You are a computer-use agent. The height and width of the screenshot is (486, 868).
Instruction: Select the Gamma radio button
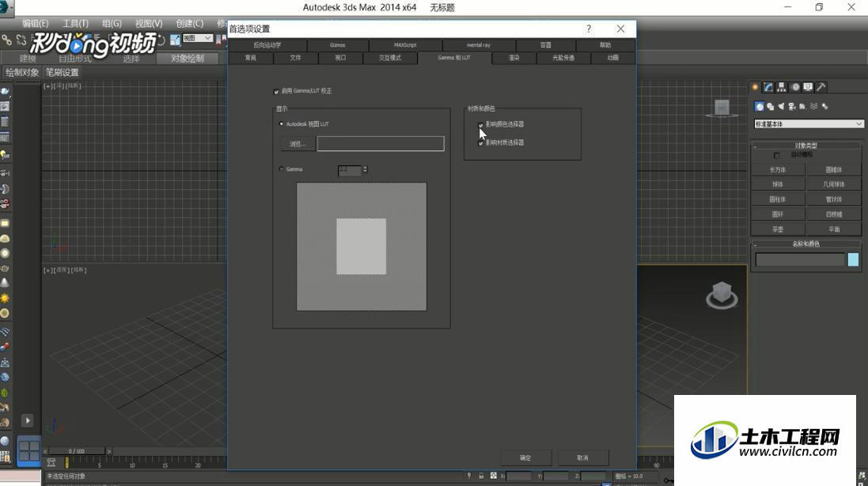[281, 169]
